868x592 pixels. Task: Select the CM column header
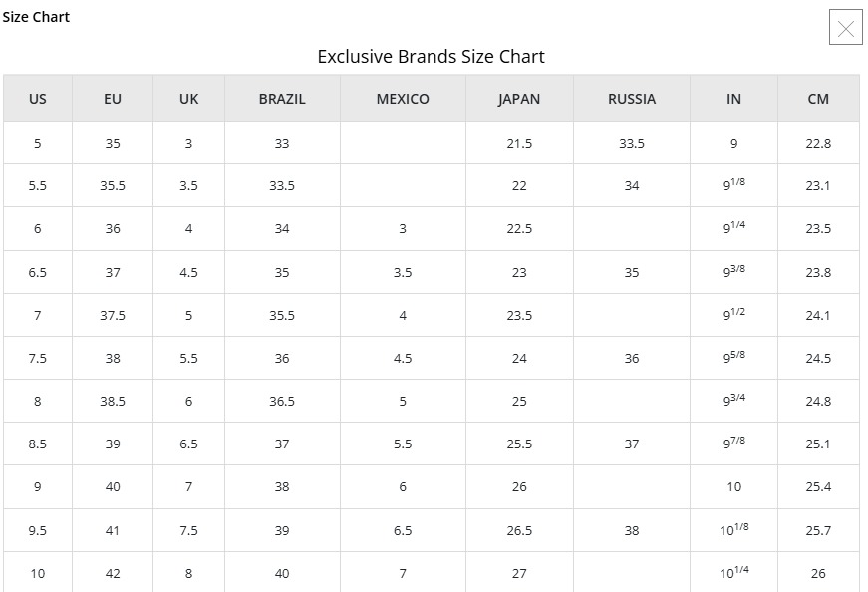(818, 99)
